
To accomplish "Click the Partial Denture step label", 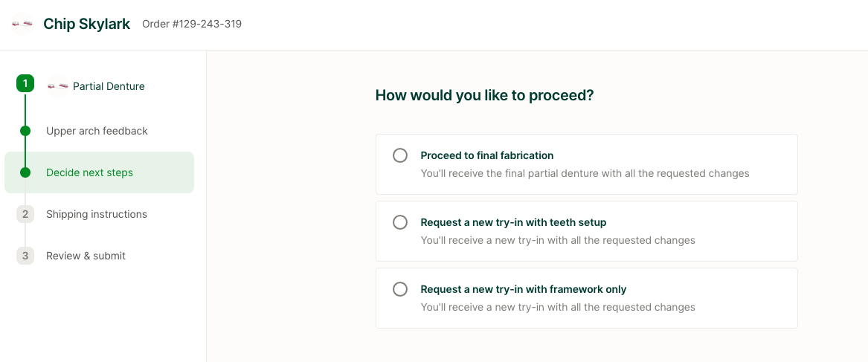I will click(x=109, y=86).
